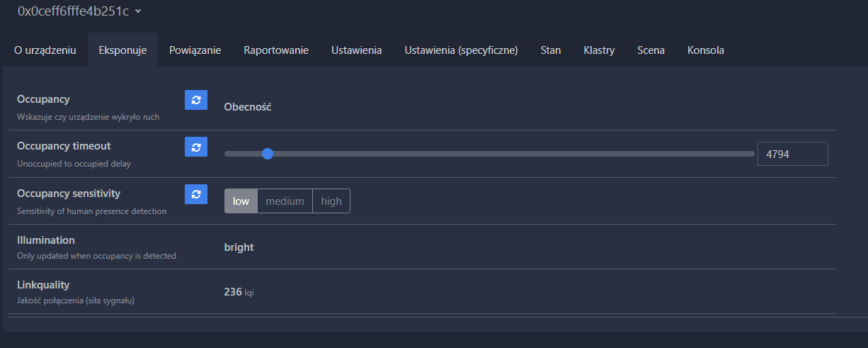The image size is (868, 348).
Task: Set occupancy sensitivity to high
Action: tap(331, 201)
